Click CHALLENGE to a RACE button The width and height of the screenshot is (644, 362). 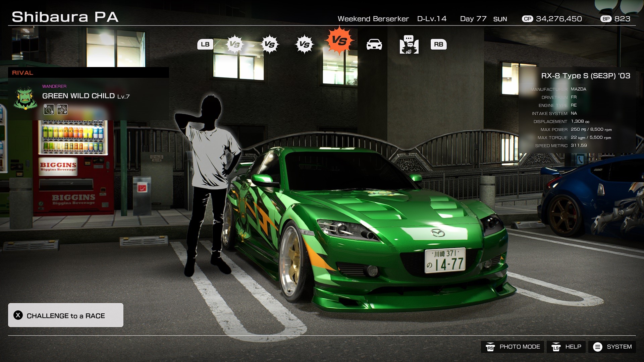click(66, 315)
